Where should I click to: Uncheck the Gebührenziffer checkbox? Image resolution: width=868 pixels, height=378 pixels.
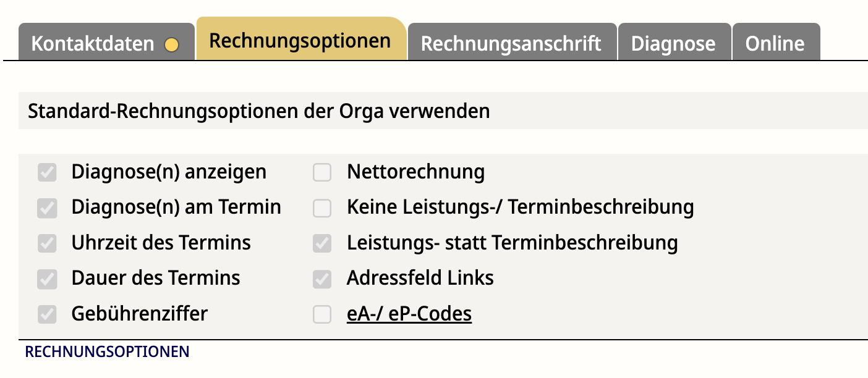(47, 315)
